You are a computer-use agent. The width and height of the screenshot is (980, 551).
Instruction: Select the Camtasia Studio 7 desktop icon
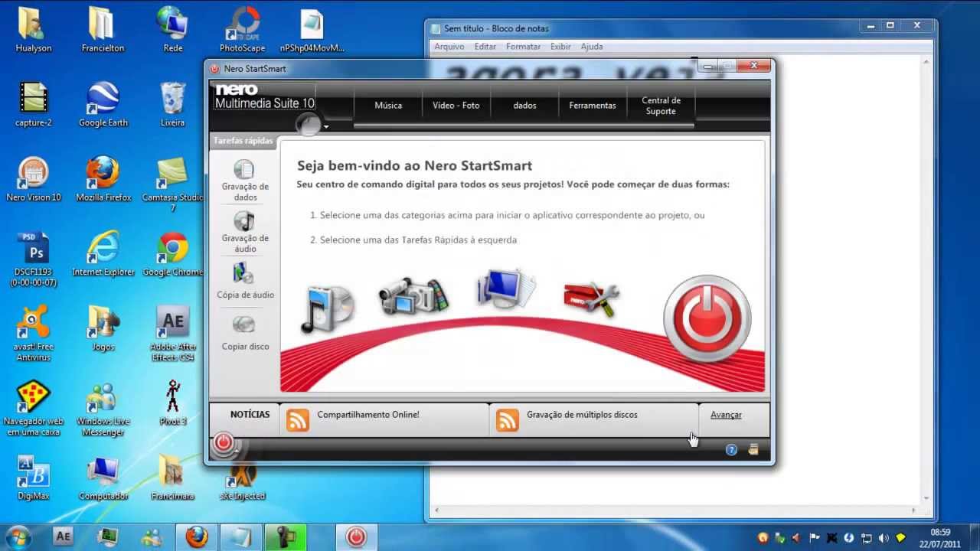[173, 184]
